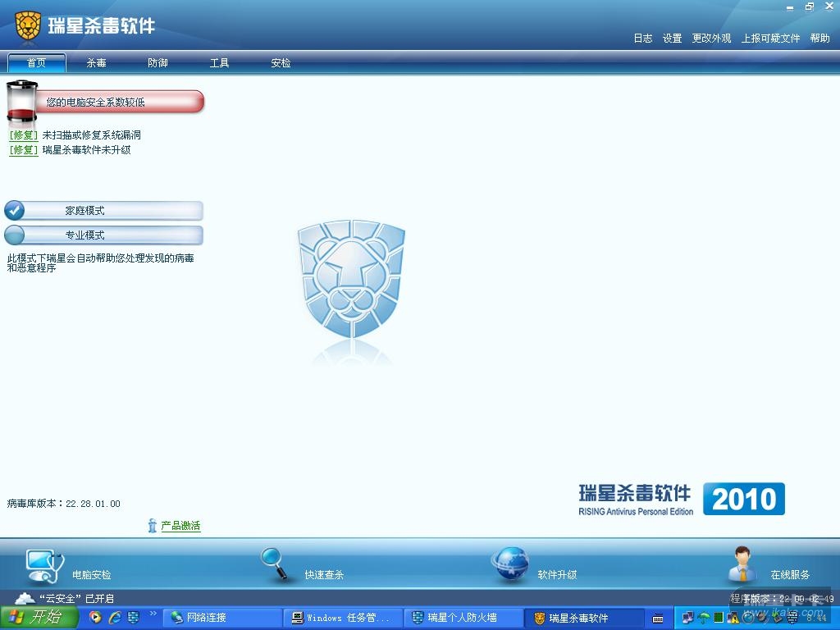Viewport: 840px width, 630px height.
Task: Open the 杀毒 antivirus tab
Action: pyautogui.click(x=97, y=62)
